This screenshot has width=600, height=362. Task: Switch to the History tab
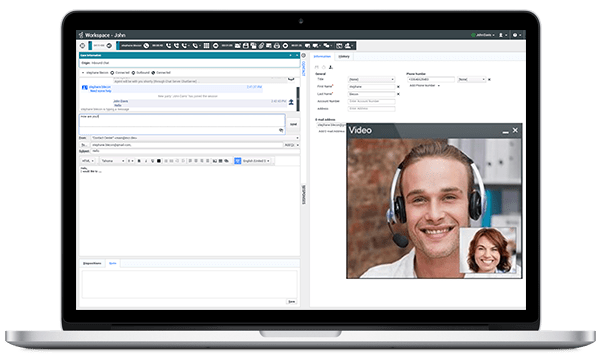coord(344,57)
